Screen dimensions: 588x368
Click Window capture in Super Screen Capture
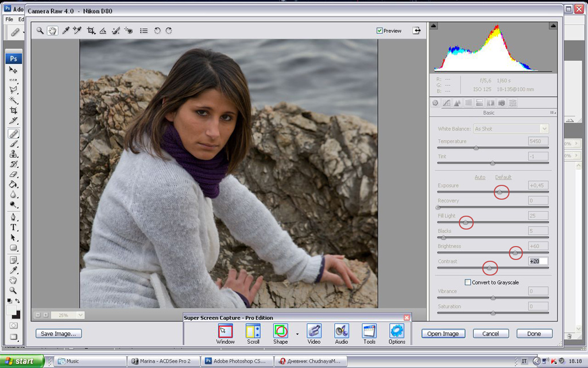click(x=225, y=334)
